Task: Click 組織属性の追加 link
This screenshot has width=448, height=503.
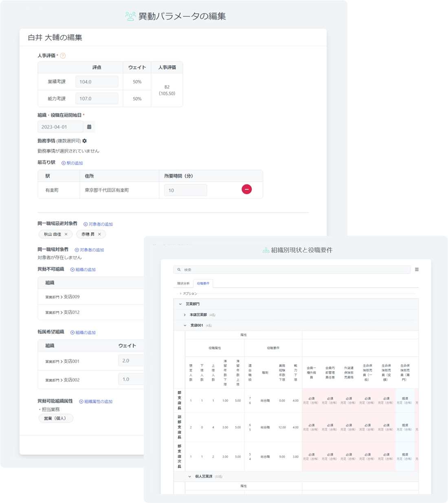Action: pos(96,402)
